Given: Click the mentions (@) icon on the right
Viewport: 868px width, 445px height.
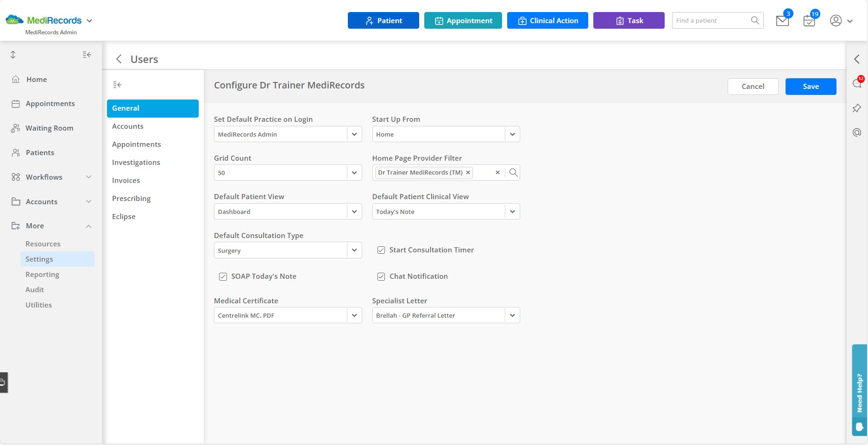Looking at the screenshot, I should point(856,132).
